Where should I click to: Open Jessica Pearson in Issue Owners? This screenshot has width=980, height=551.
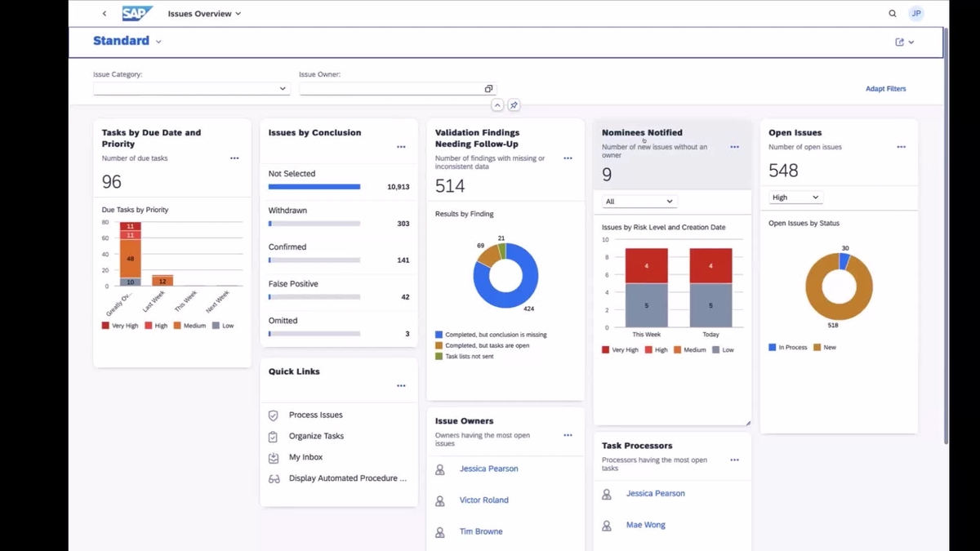488,469
